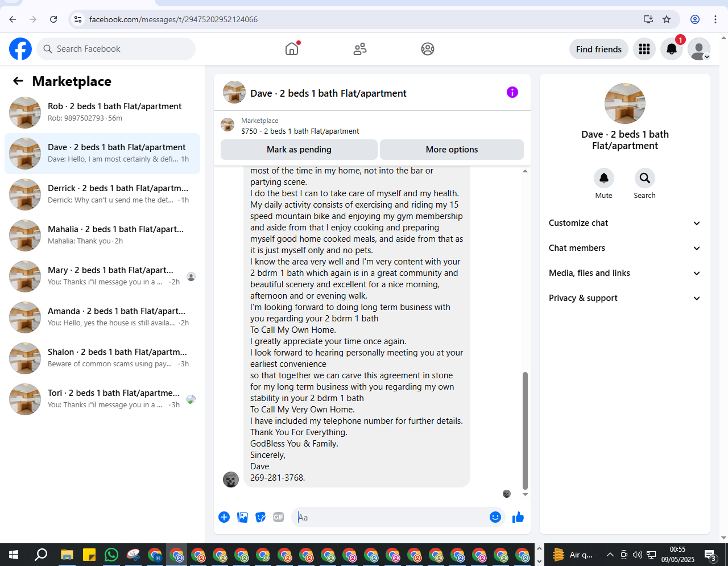Open Chrome three-dot menu
The image size is (728, 566).
715,19
